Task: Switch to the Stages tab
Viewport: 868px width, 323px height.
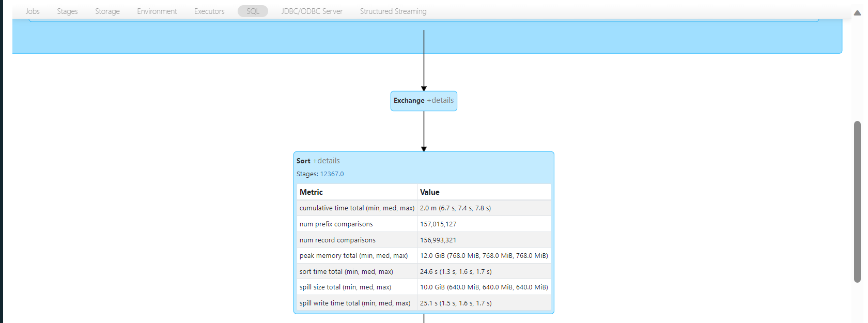Action: click(x=67, y=11)
